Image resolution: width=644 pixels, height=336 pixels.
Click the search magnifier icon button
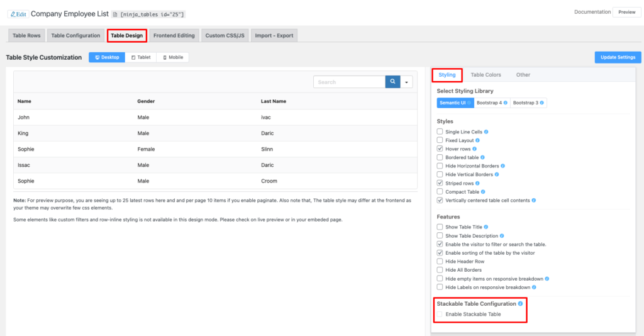pos(392,82)
